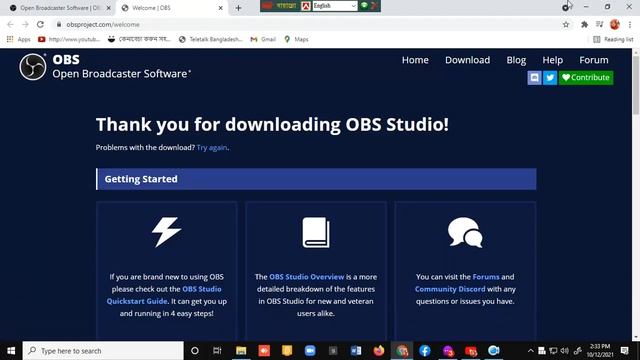Open the OBS Twitter icon button
Image resolution: width=640 pixels, height=360 pixels.
tap(550, 78)
